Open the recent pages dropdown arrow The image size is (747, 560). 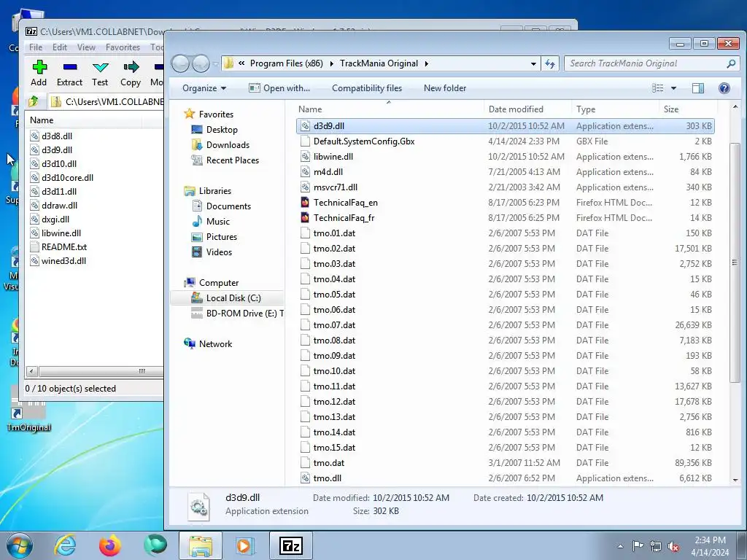pos(215,64)
